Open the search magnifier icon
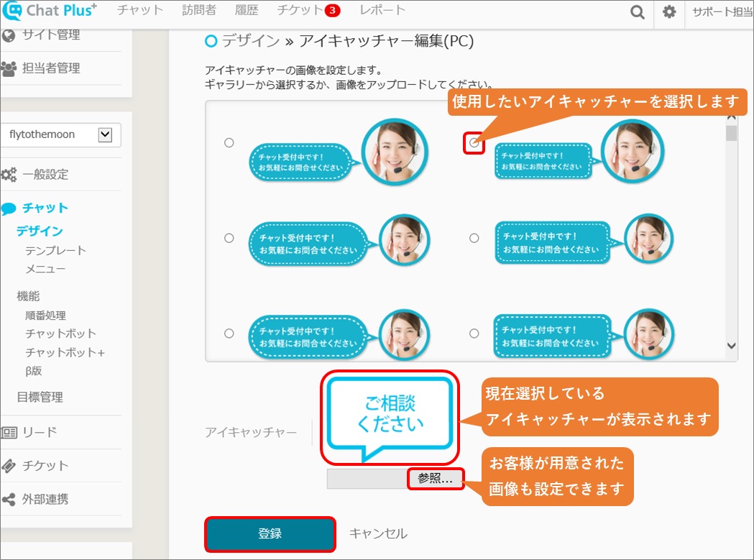 (x=637, y=12)
